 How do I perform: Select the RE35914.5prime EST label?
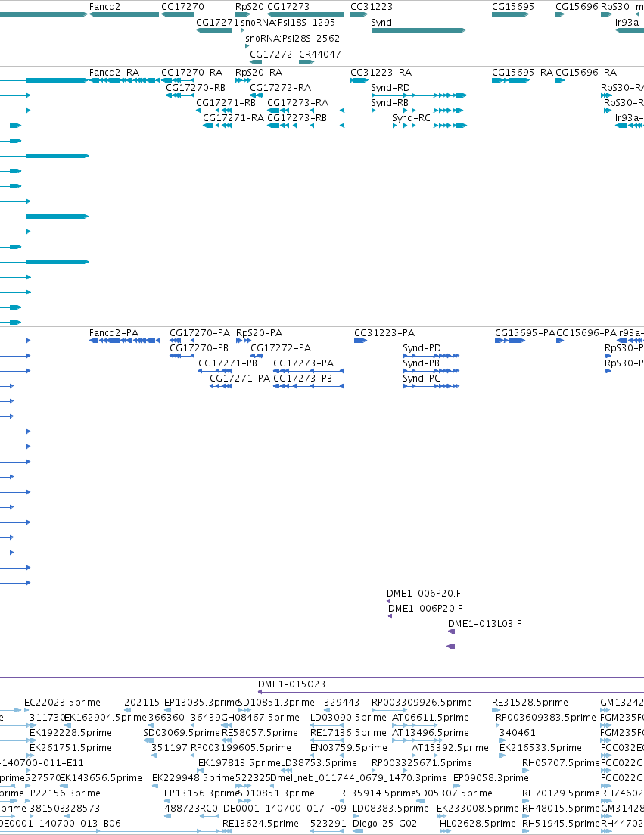378,793
